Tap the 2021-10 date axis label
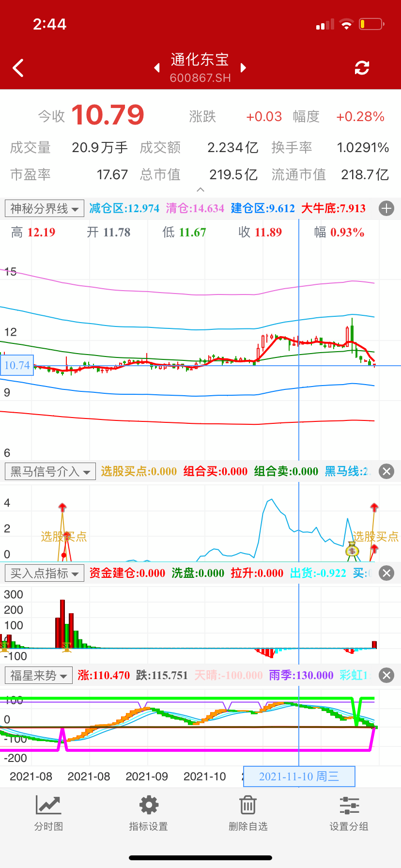The width and height of the screenshot is (401, 868). pyautogui.click(x=205, y=776)
